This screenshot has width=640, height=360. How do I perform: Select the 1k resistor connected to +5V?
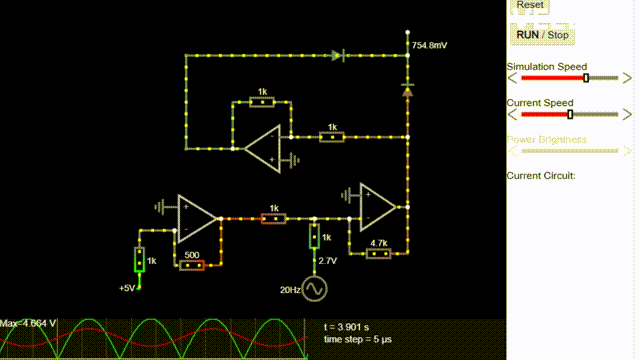pyautogui.click(x=139, y=260)
